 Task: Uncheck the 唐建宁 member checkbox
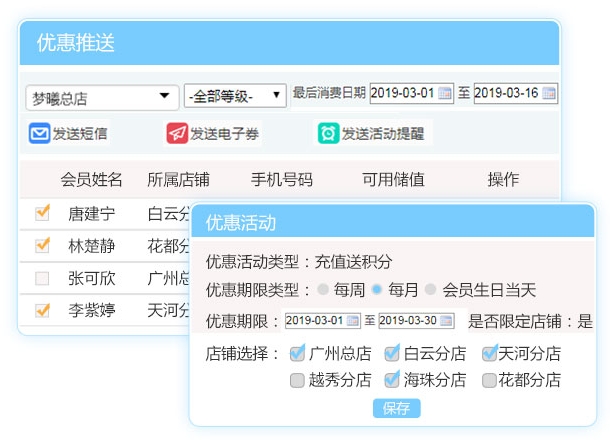[x=42, y=213]
